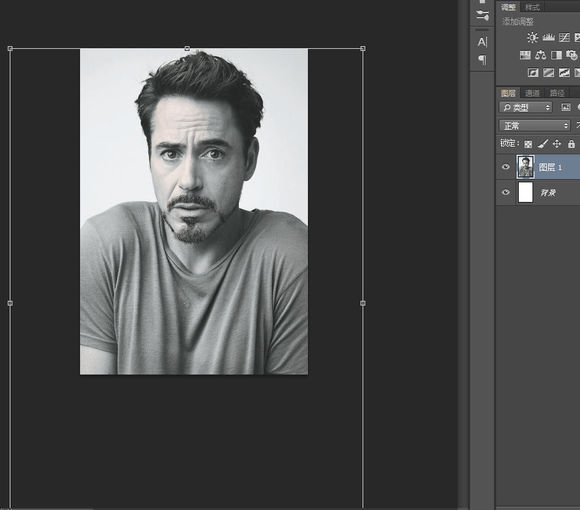Open the Character panel icon
580x510 pixels.
482,42
